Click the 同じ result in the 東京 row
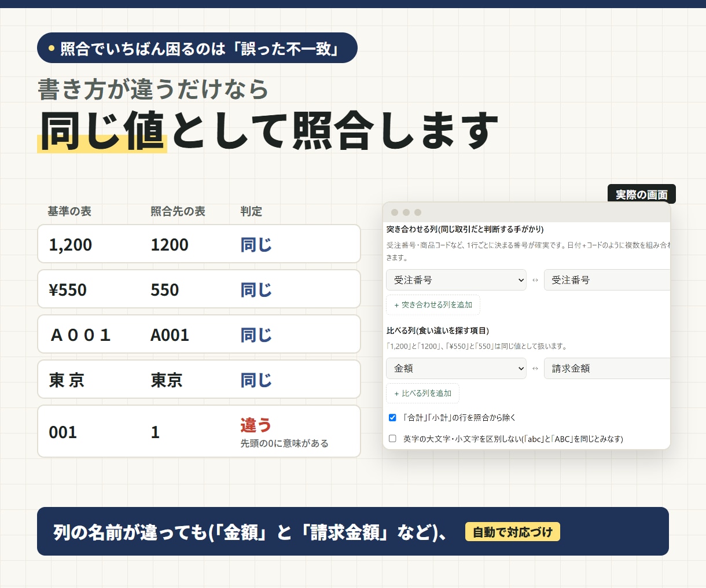The width and height of the screenshot is (706, 588). coord(256,380)
